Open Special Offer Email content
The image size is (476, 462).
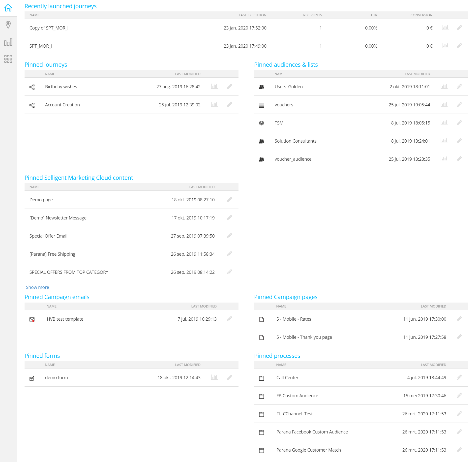(x=48, y=236)
